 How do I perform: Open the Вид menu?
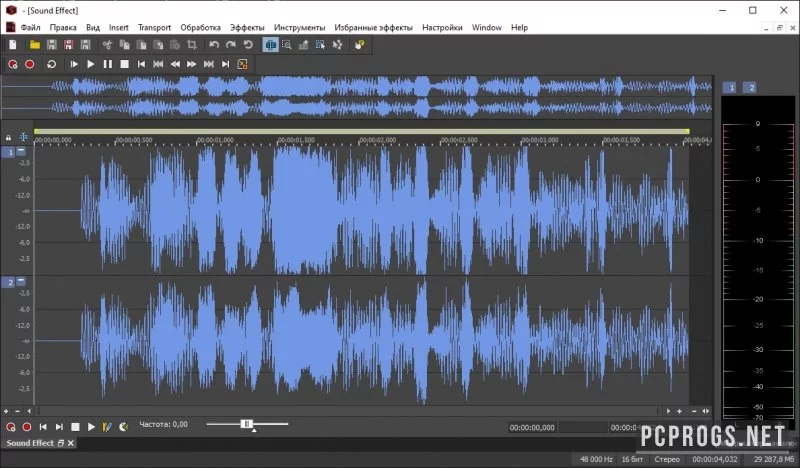point(93,28)
